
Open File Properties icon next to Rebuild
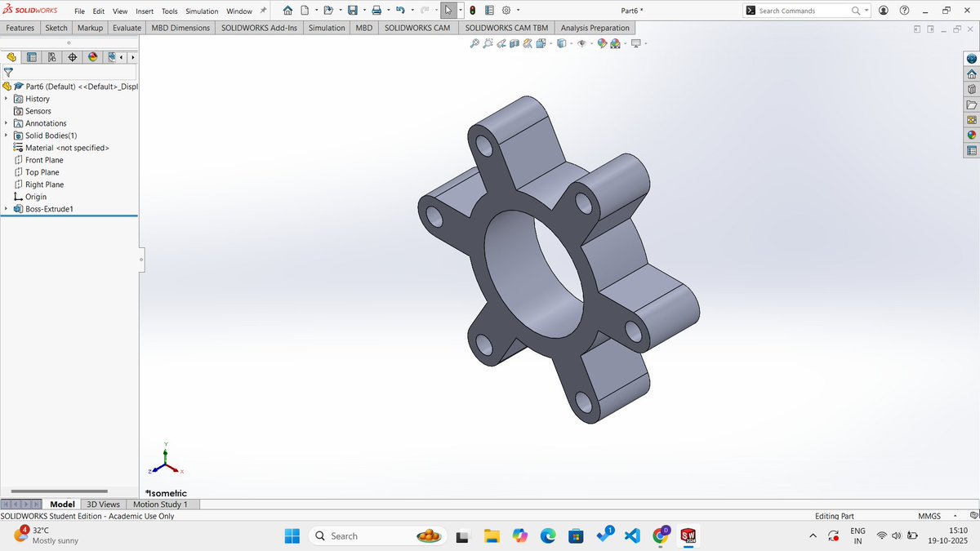click(488, 11)
